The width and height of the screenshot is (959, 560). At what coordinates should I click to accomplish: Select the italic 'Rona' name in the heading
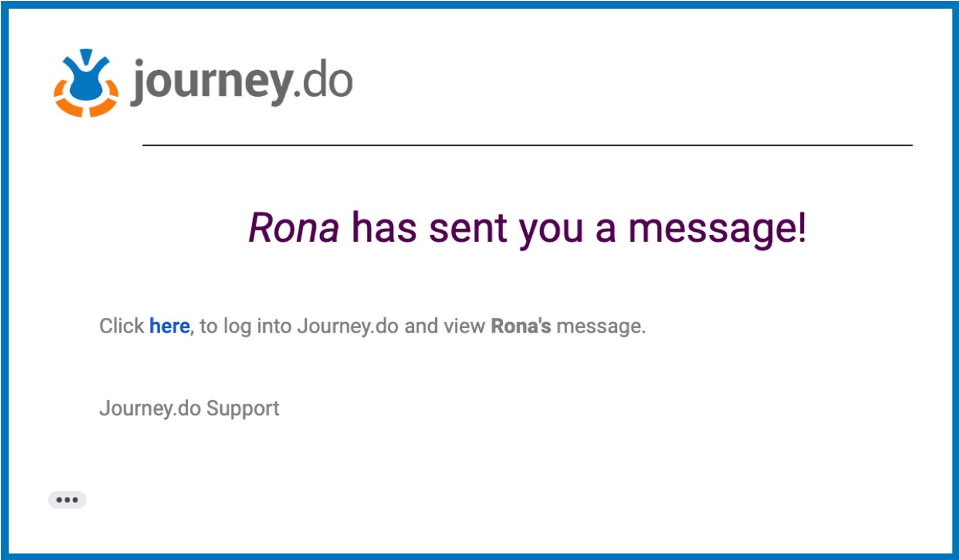click(294, 228)
